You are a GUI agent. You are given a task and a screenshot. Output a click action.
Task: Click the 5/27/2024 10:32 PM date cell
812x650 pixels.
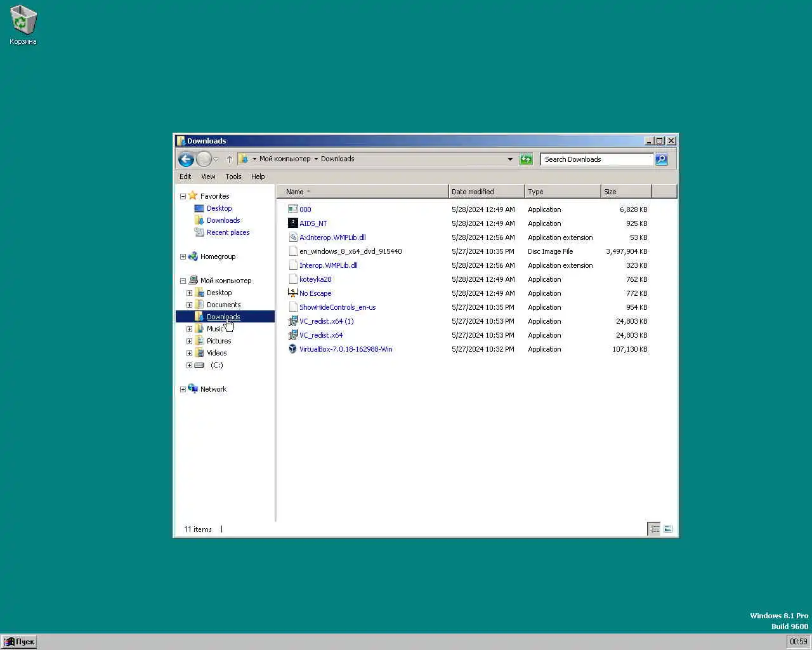tap(483, 349)
